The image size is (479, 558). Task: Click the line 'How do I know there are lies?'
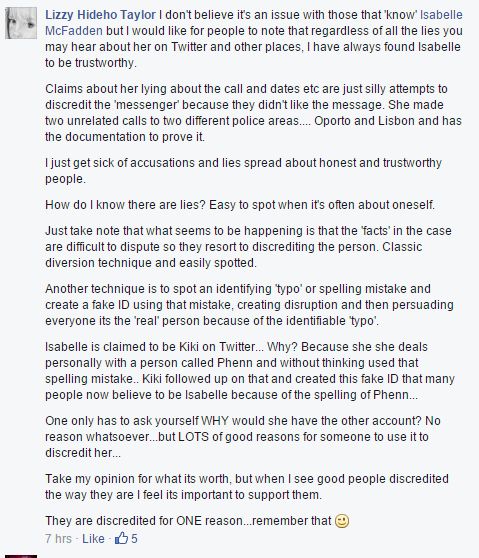coord(240,205)
